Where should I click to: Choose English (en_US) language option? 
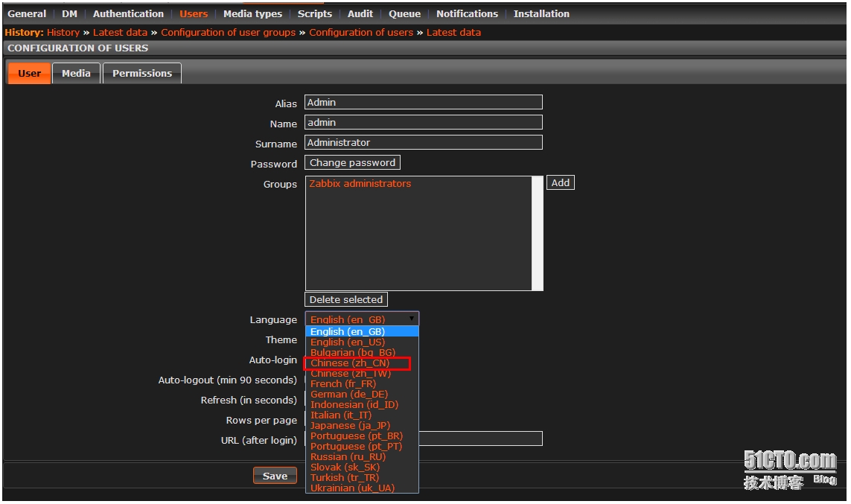(x=362, y=342)
